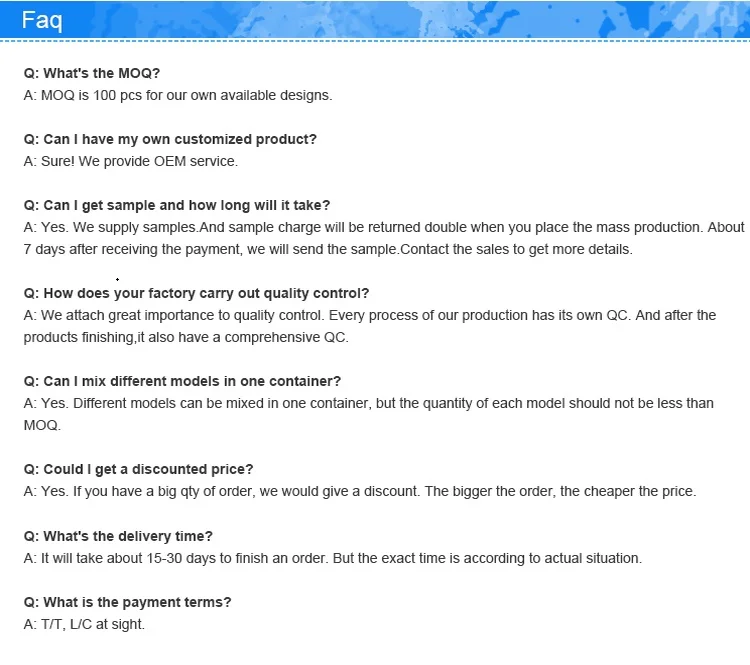
Task: Select the delivery time question
Action: (118, 536)
